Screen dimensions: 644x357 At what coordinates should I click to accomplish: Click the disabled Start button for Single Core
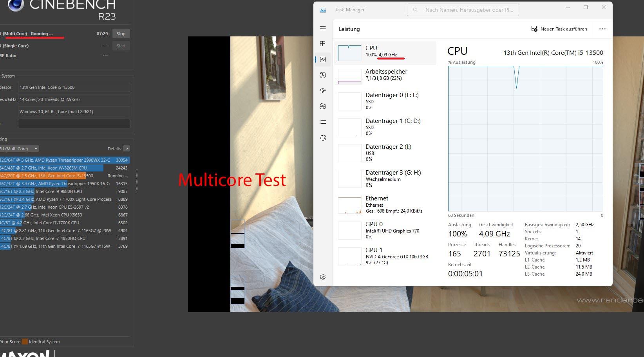point(121,46)
